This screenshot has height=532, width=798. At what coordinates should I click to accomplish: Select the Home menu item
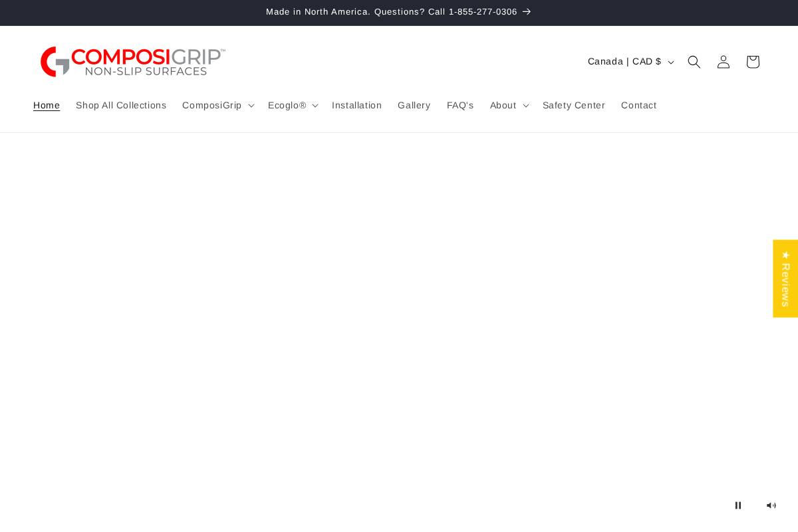point(47,105)
